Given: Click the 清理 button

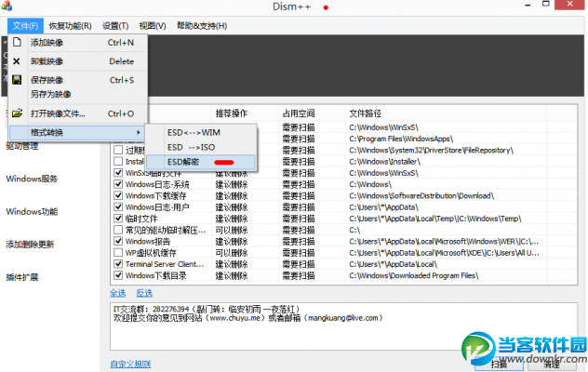Looking at the screenshot, I should point(552,365).
